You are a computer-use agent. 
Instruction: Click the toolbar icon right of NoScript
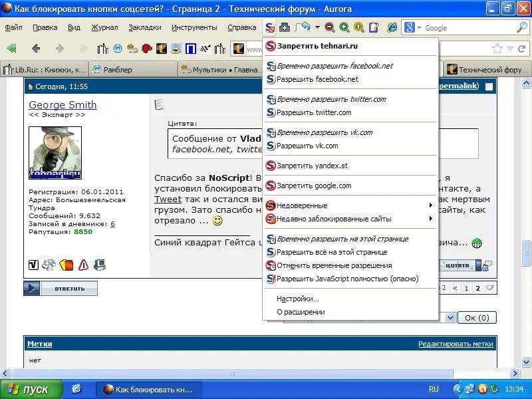coord(285,27)
